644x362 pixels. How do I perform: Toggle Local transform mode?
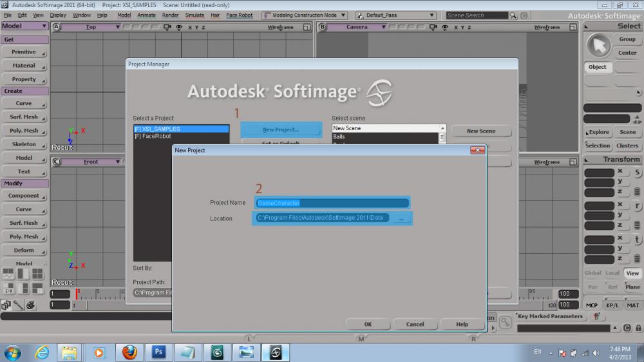click(x=612, y=273)
